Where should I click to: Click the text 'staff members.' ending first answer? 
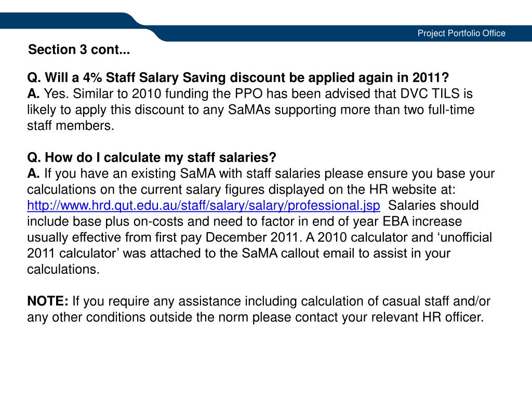[71, 126]
